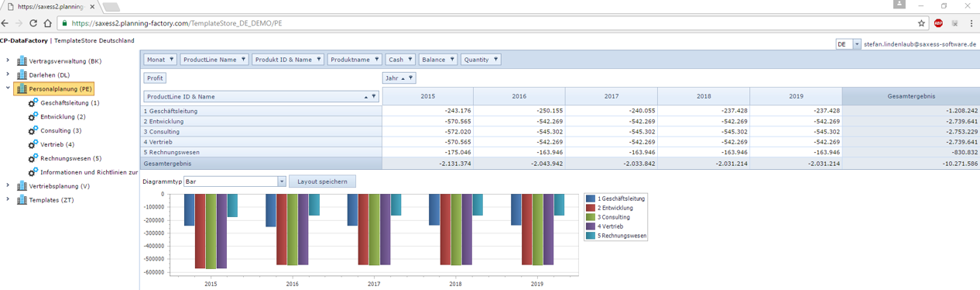This screenshot has height=290, width=980.
Task: Click the stefan.lindenlaub@saxess-software.de user label
Action: [x=920, y=45]
